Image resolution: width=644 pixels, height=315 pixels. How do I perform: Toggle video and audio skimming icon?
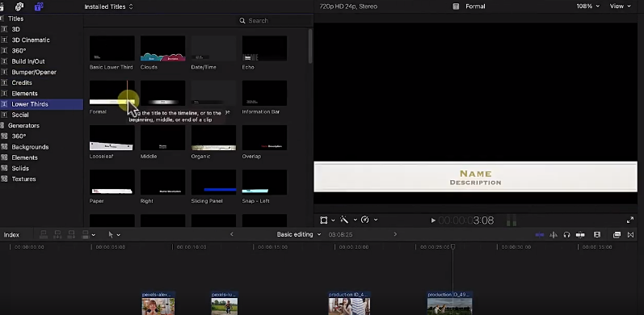pos(540,234)
